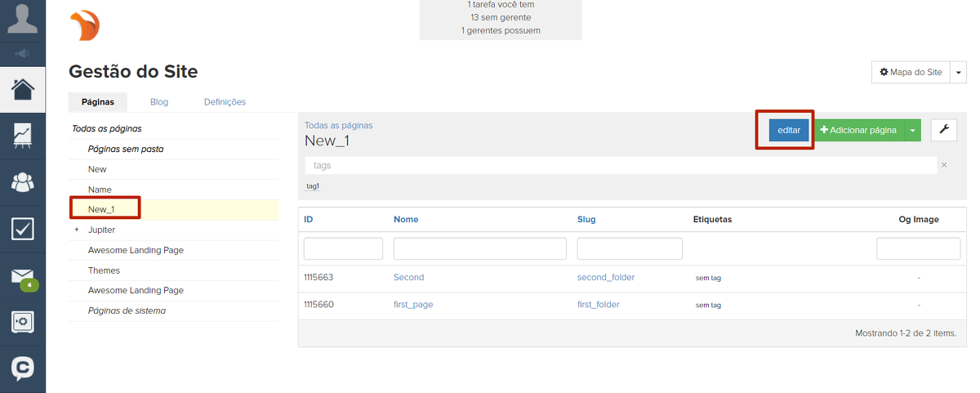Go to the home dashboard icon
980x393 pixels.
coord(22,88)
